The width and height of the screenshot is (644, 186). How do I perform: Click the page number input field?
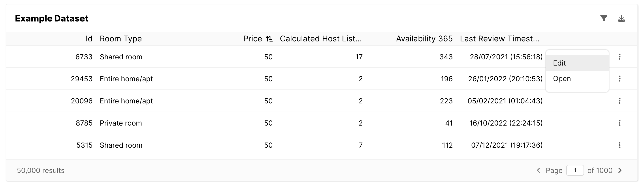pos(575,170)
